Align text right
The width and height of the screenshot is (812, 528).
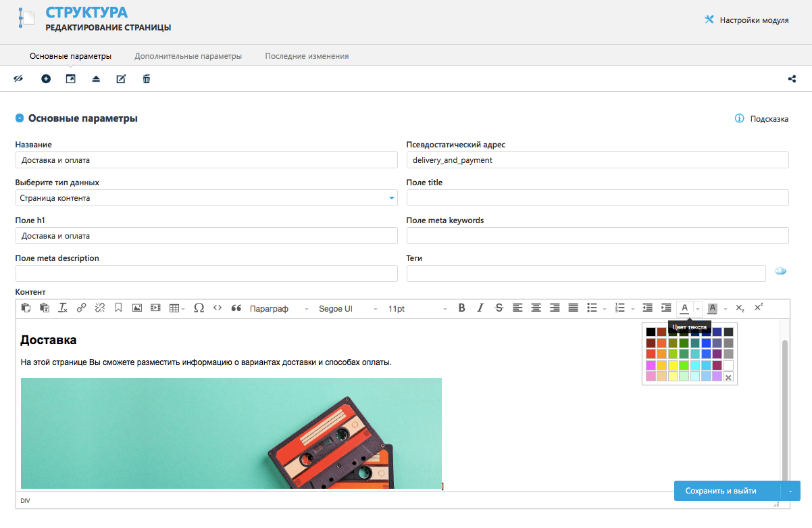555,308
